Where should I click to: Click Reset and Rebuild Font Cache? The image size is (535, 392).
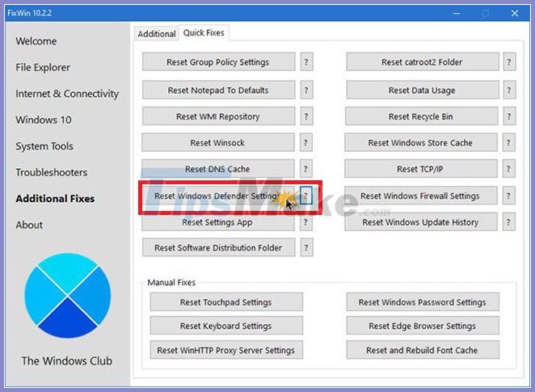click(423, 350)
